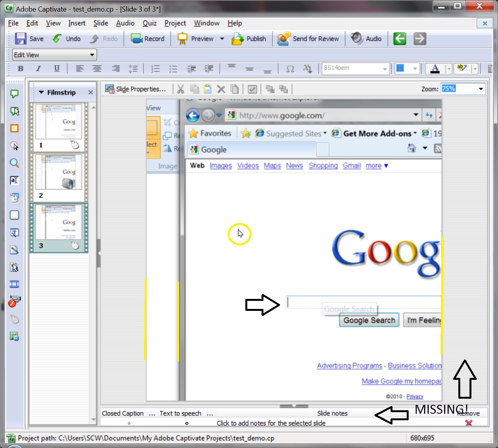Enable underline formatting

[x=57, y=69]
